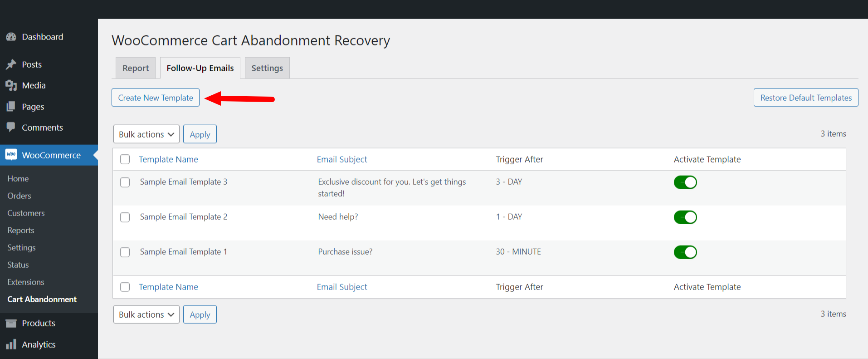Open the Settings tab
This screenshot has height=359, width=868.
[267, 68]
